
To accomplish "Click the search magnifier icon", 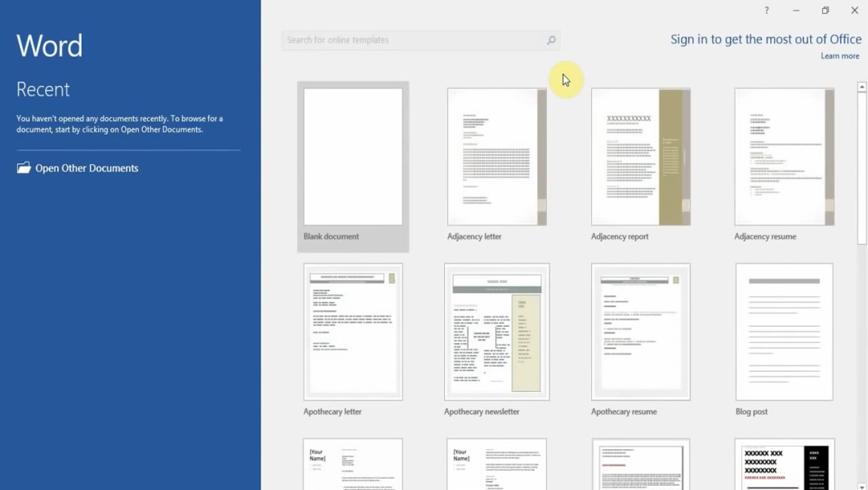I will [551, 40].
